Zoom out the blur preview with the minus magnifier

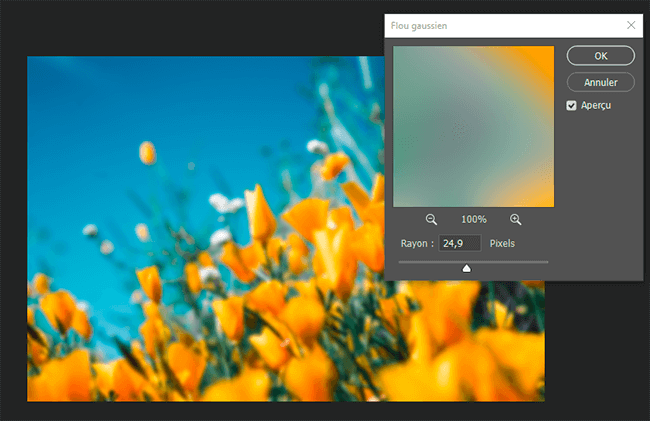(431, 219)
